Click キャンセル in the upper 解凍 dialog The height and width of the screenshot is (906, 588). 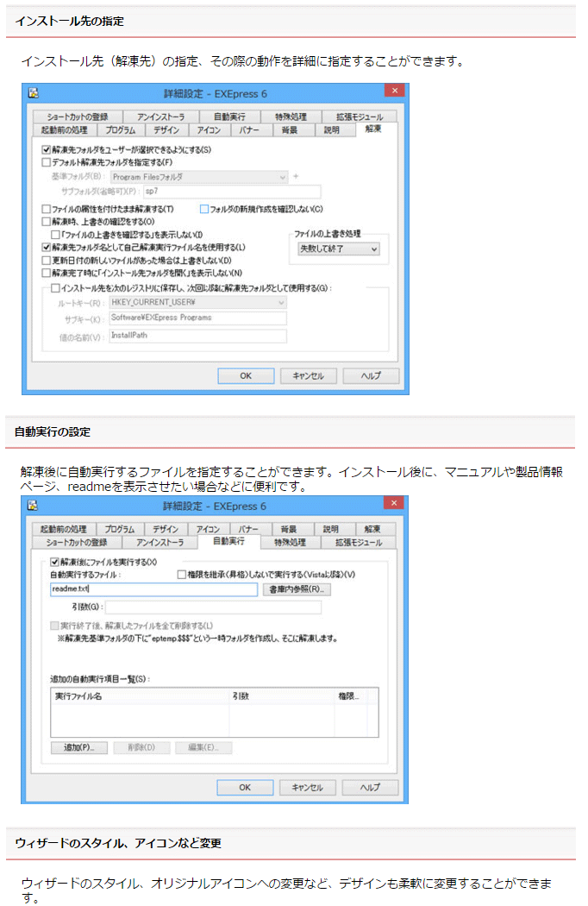(308, 375)
